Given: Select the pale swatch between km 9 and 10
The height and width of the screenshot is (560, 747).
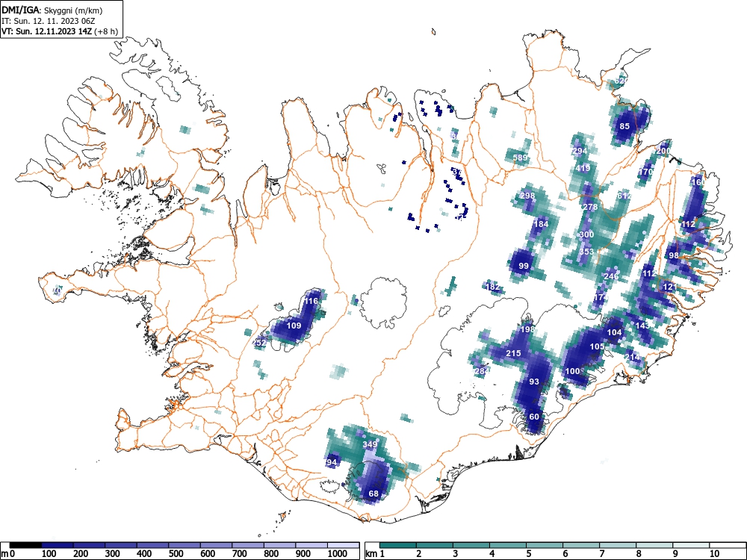Looking at the screenshot, I should [691, 545].
